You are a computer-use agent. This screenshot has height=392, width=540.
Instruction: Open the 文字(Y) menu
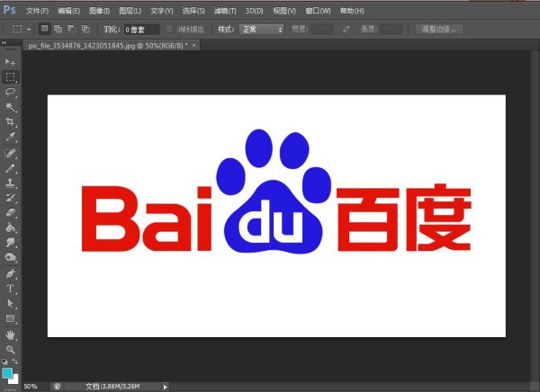(x=162, y=11)
